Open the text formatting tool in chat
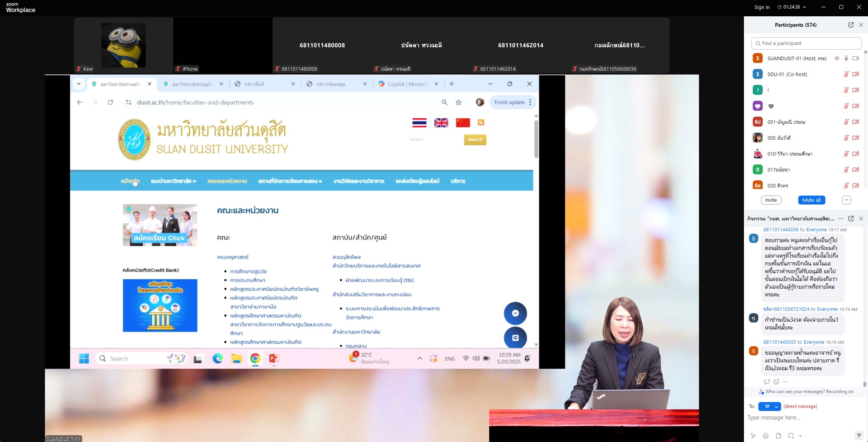 click(x=753, y=436)
